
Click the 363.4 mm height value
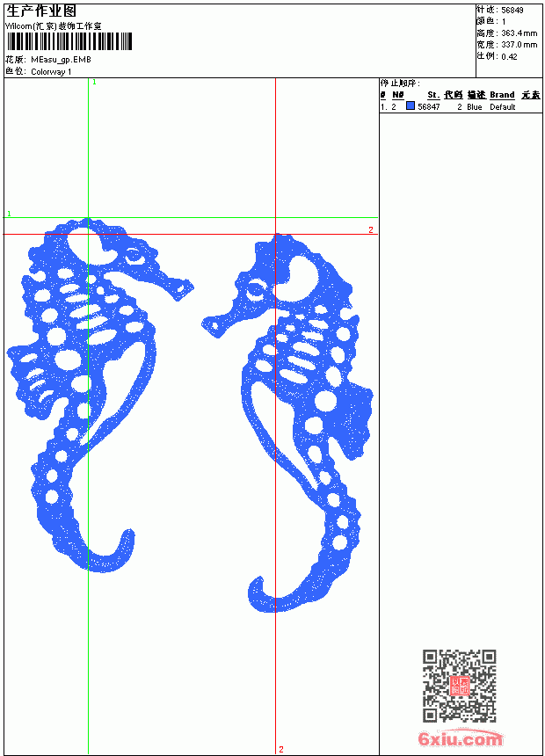pos(519,33)
